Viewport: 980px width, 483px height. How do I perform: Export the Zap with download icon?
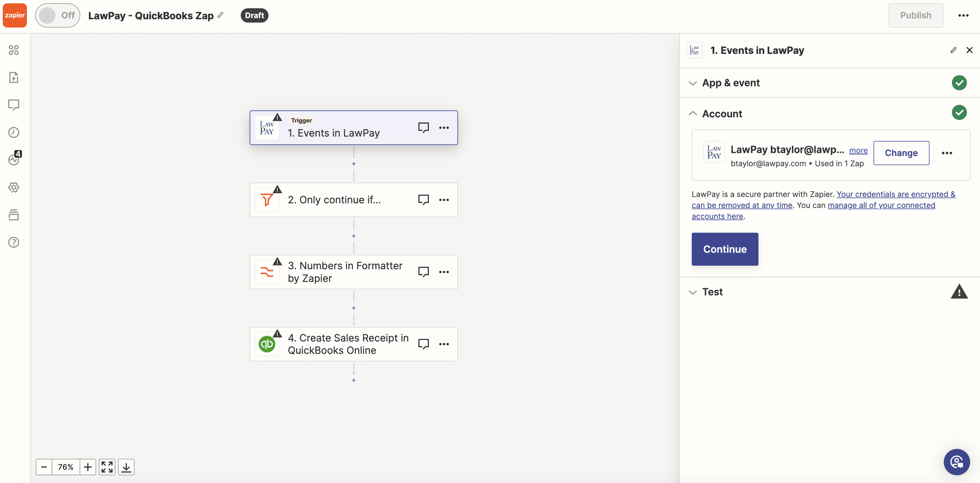click(126, 467)
